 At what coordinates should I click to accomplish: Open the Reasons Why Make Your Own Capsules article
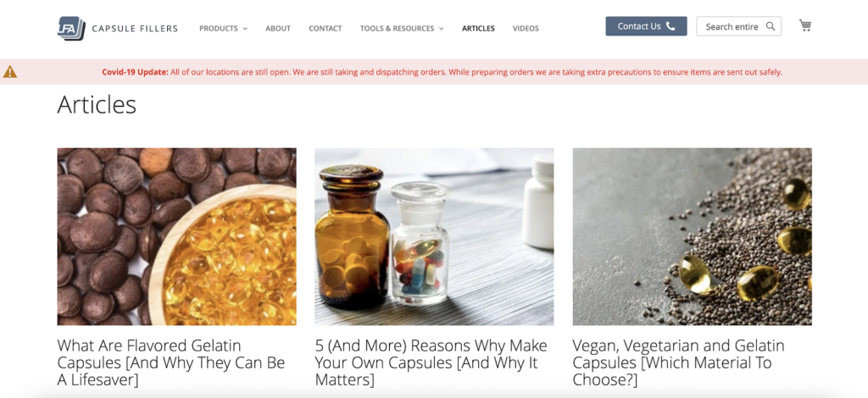(x=431, y=362)
